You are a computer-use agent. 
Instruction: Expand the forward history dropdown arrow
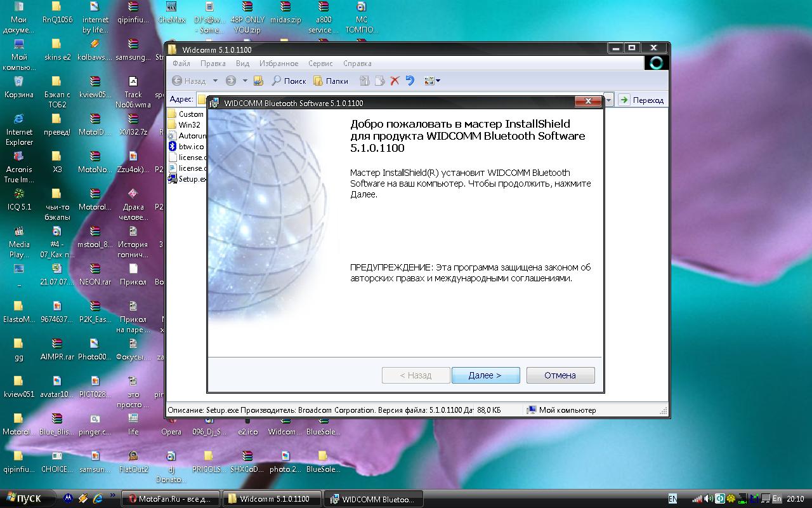(245, 81)
